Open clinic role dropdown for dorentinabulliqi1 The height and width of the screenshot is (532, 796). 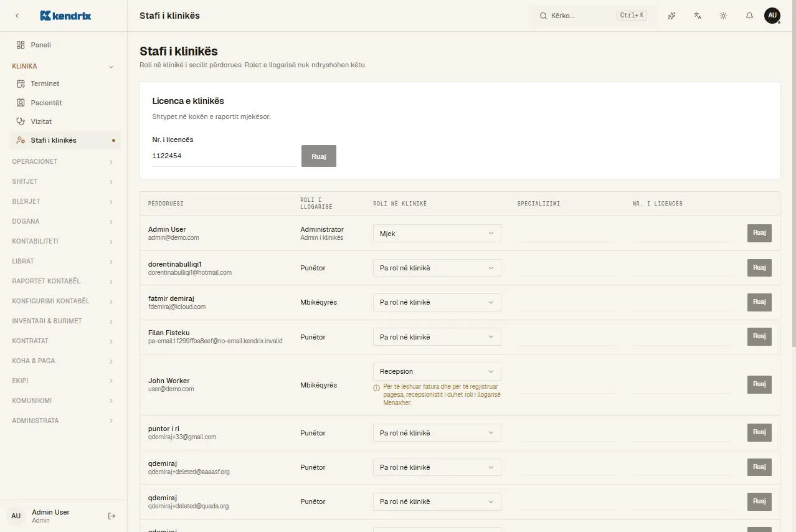click(437, 268)
